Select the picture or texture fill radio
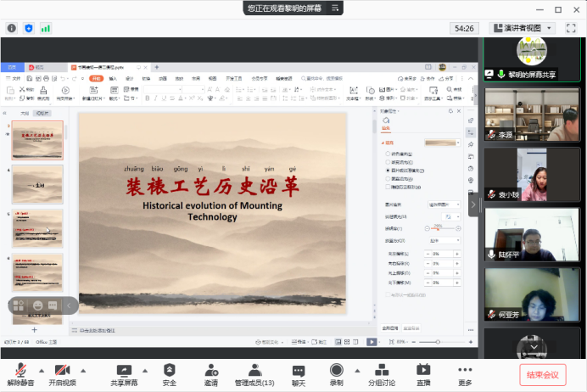Image resolution: width=587 pixels, height=392 pixels. coord(388,171)
